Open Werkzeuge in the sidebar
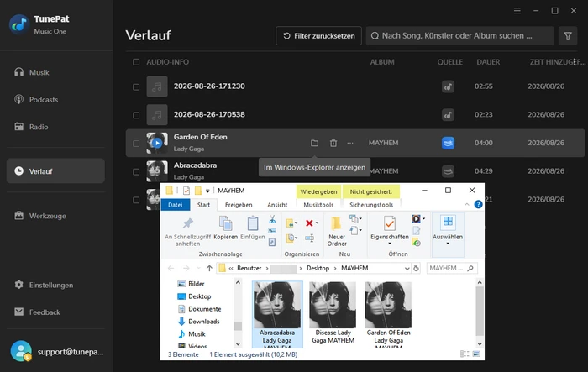The image size is (588, 372). point(40,216)
